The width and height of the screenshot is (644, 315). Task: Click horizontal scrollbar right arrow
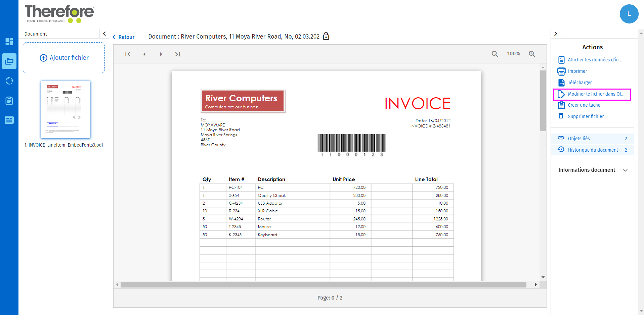click(536, 285)
